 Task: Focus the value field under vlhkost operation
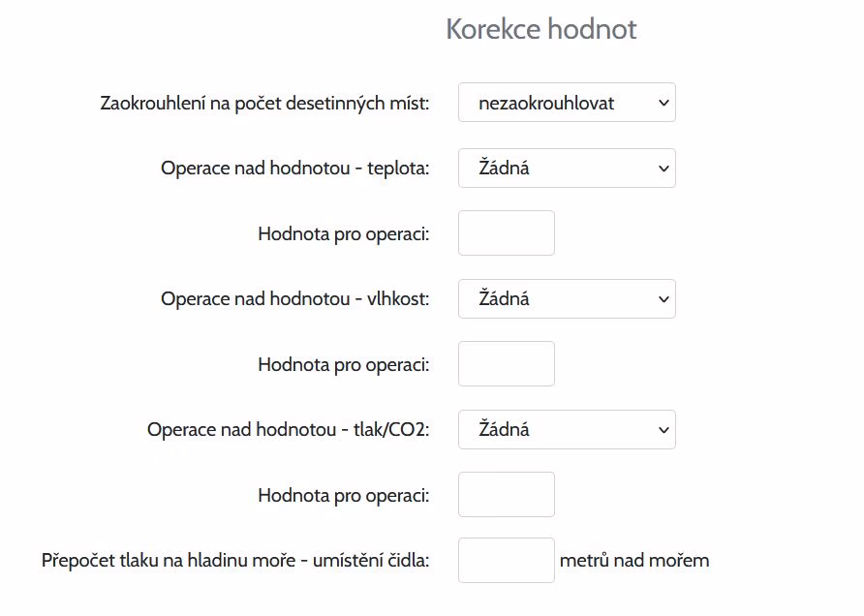pos(506,364)
